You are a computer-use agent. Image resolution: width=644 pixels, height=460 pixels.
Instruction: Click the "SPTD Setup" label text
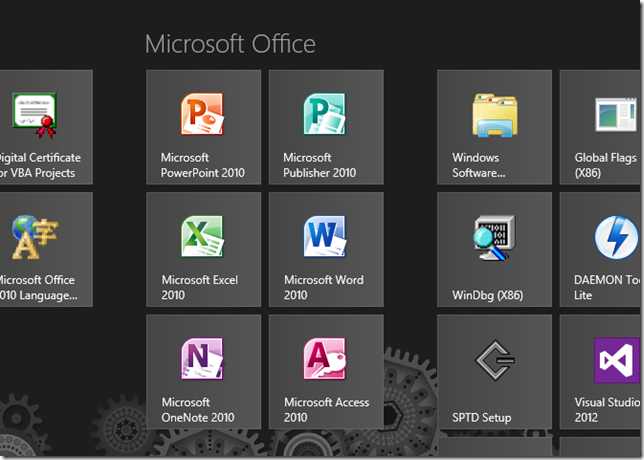(x=481, y=418)
